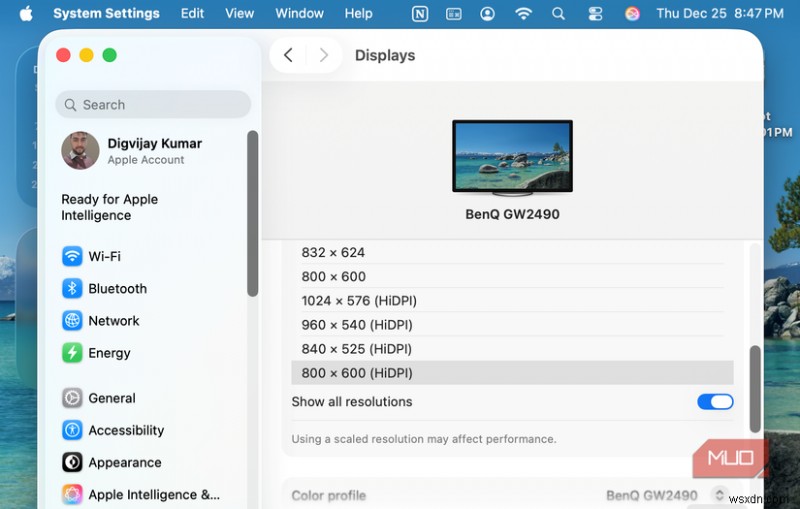Open Ready for Apple Intelligence
This screenshot has width=800, height=509.
click(x=109, y=207)
